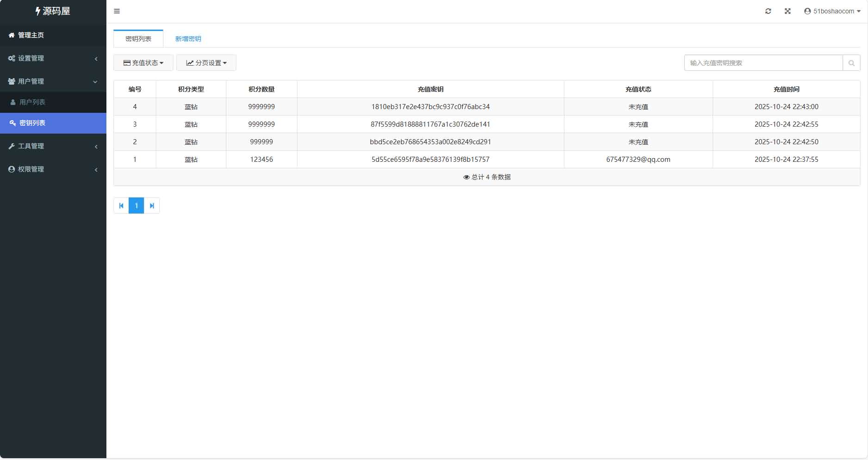This screenshot has width=868, height=460.
Task: Click page number 1 button
Action: coord(136,206)
